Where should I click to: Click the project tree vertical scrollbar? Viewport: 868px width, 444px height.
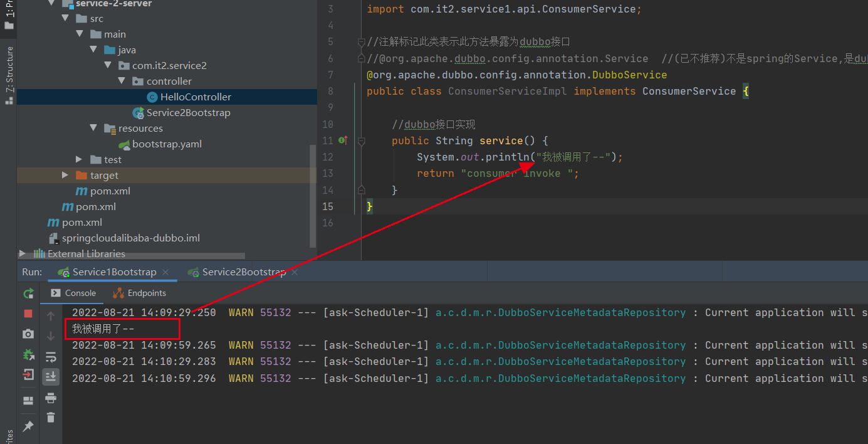point(313,196)
